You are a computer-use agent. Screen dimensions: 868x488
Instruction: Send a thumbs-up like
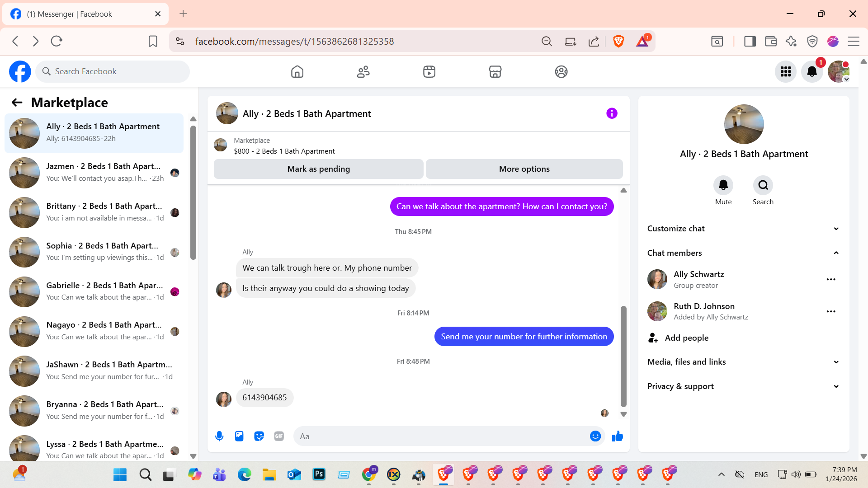click(x=617, y=436)
